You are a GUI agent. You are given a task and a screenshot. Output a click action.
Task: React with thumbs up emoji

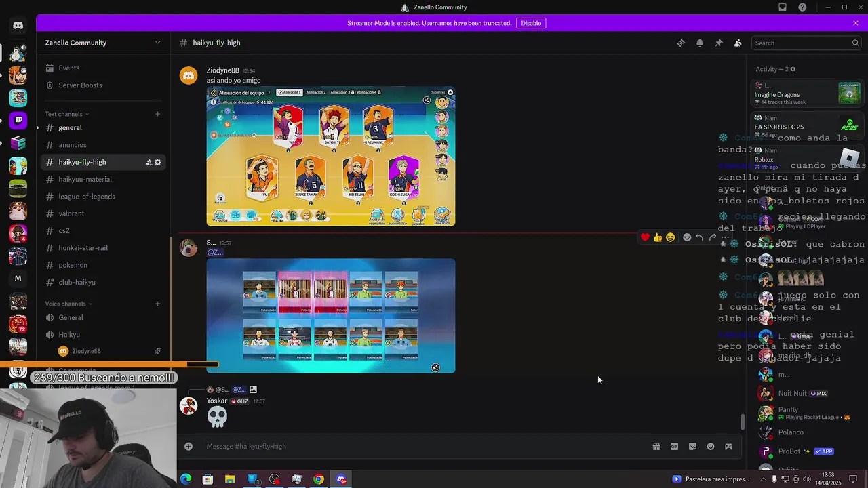point(658,237)
